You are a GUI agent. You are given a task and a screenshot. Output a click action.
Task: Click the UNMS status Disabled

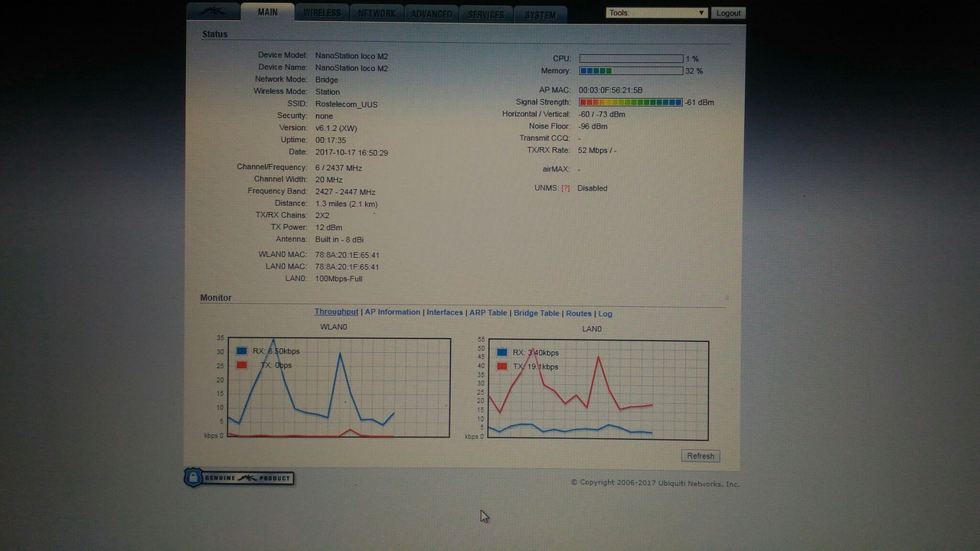click(x=592, y=188)
